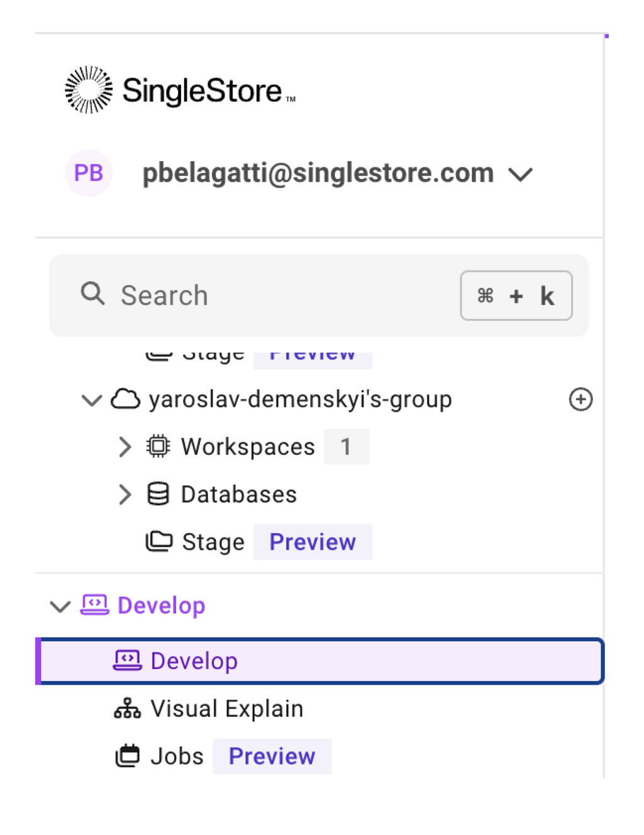Click the Jobs calendar icon

[x=128, y=756]
